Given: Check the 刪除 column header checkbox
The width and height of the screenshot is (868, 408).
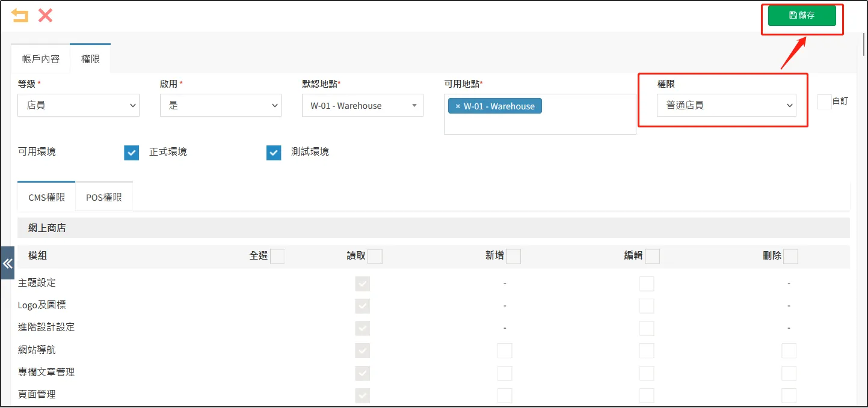Looking at the screenshot, I should point(790,255).
